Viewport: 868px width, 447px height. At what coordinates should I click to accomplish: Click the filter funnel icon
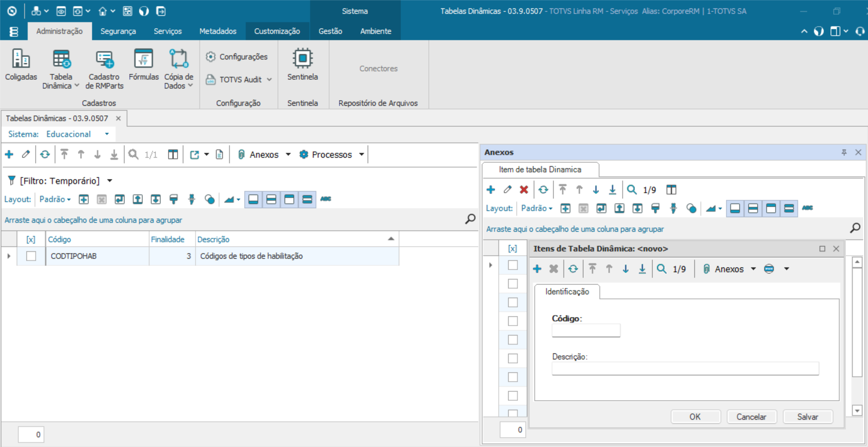(12, 181)
